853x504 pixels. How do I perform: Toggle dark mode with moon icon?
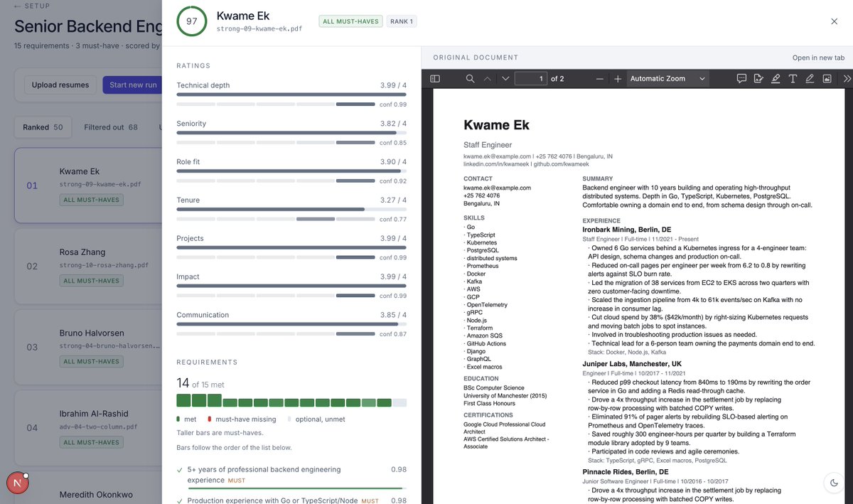click(x=835, y=483)
